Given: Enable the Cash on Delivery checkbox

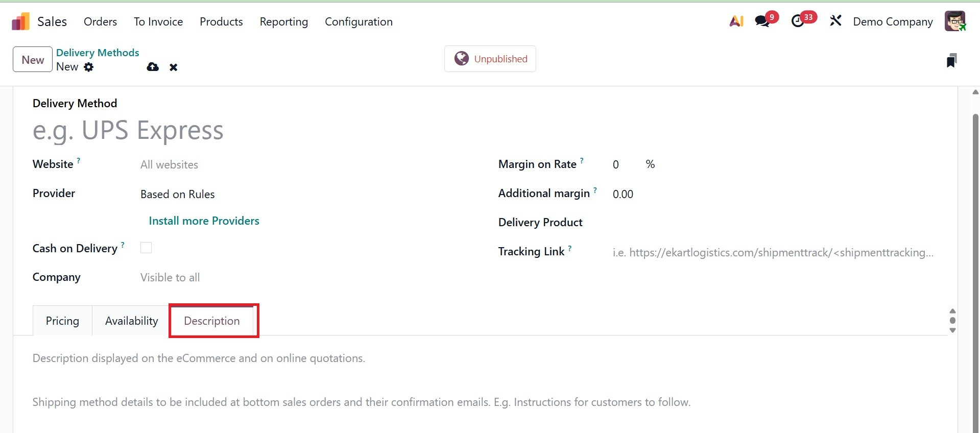Looking at the screenshot, I should [x=146, y=248].
